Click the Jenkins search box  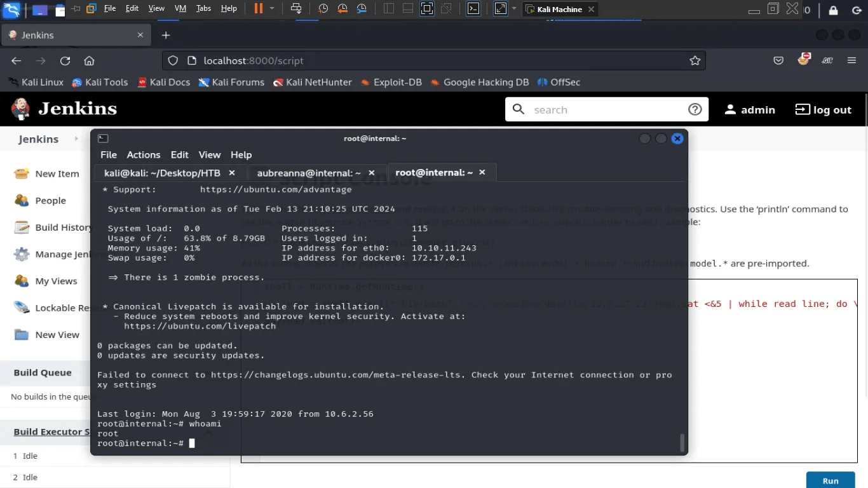click(x=606, y=109)
